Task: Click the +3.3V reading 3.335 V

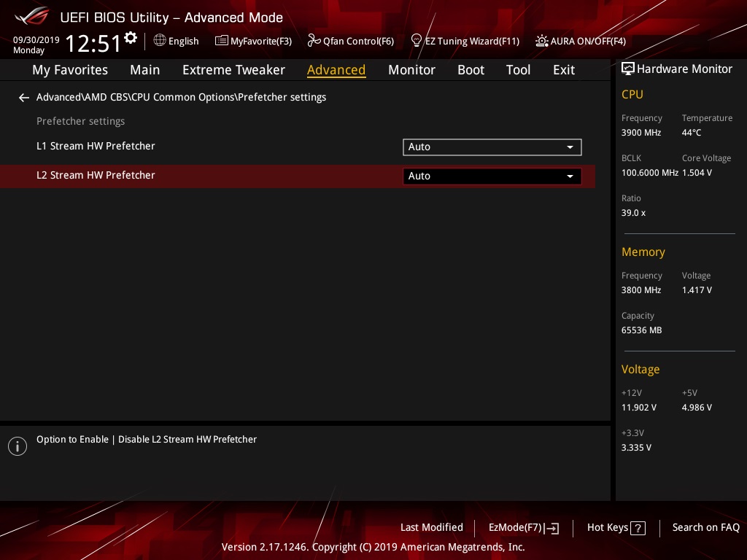Action: click(x=636, y=448)
